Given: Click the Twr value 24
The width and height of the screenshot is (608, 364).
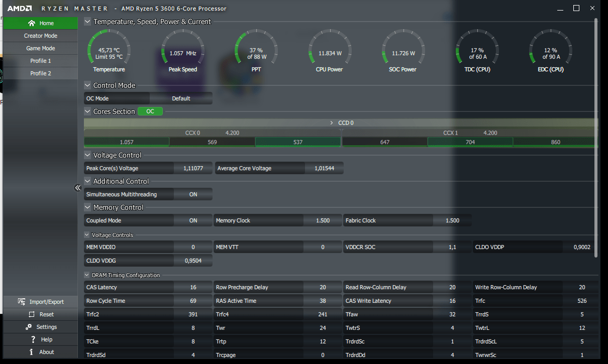Looking at the screenshot, I should click(x=323, y=328).
